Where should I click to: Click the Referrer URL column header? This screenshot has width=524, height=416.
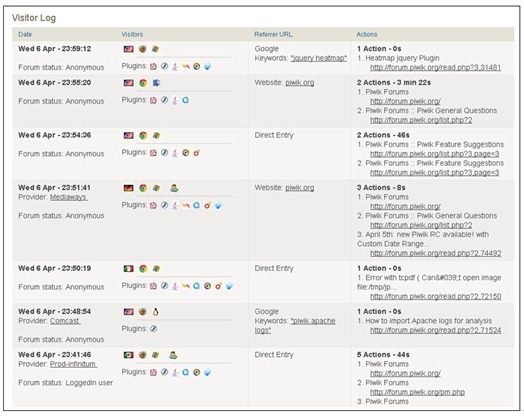(x=273, y=34)
